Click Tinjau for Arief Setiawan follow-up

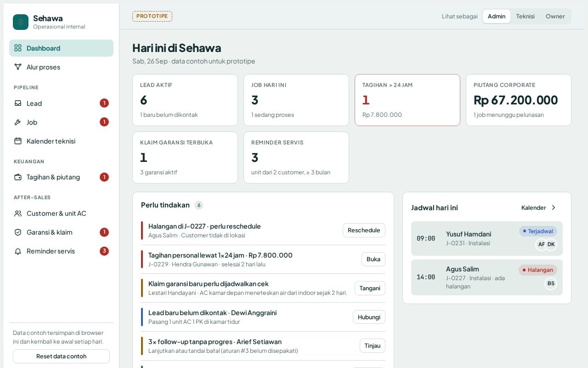pyautogui.click(x=373, y=345)
